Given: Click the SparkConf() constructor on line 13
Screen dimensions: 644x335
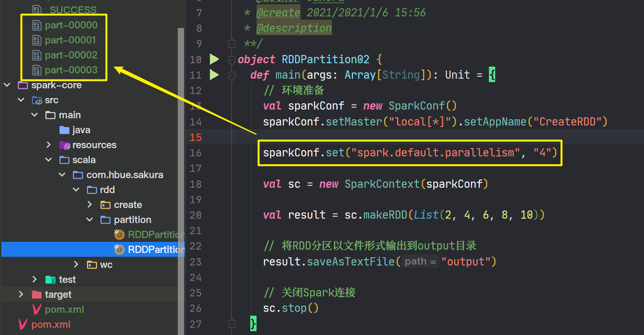Looking at the screenshot, I should coord(423,106).
